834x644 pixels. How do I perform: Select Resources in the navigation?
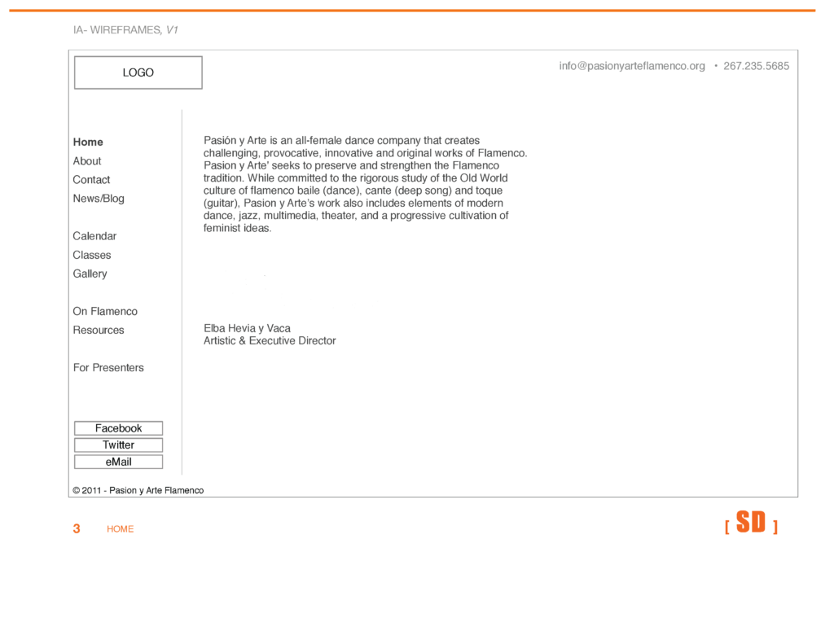click(99, 330)
